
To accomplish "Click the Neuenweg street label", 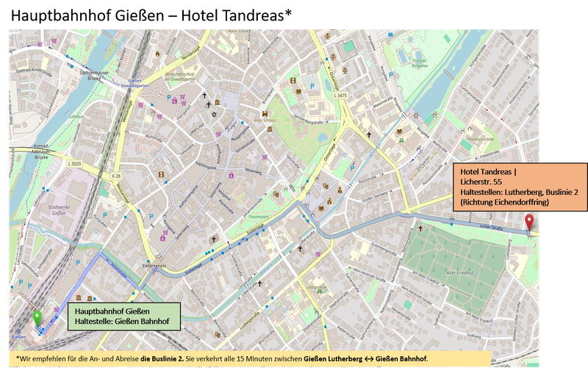I will [x=253, y=170].
